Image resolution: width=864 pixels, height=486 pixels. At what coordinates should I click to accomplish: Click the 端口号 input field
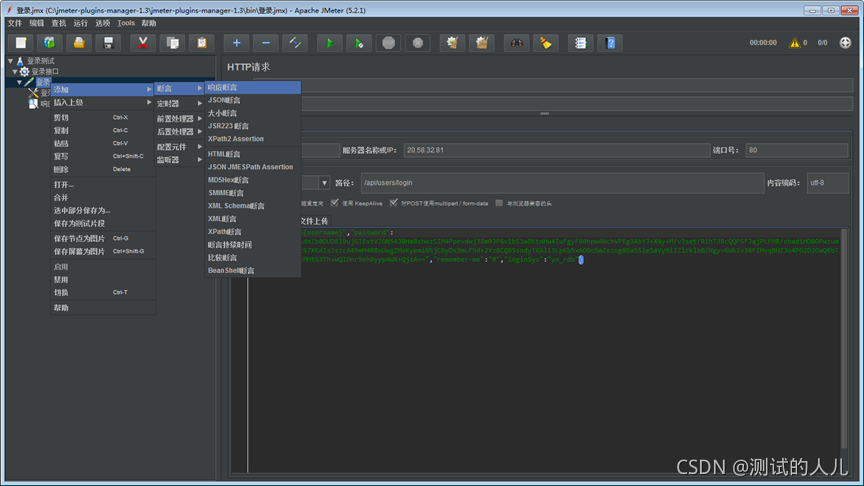[x=797, y=150]
